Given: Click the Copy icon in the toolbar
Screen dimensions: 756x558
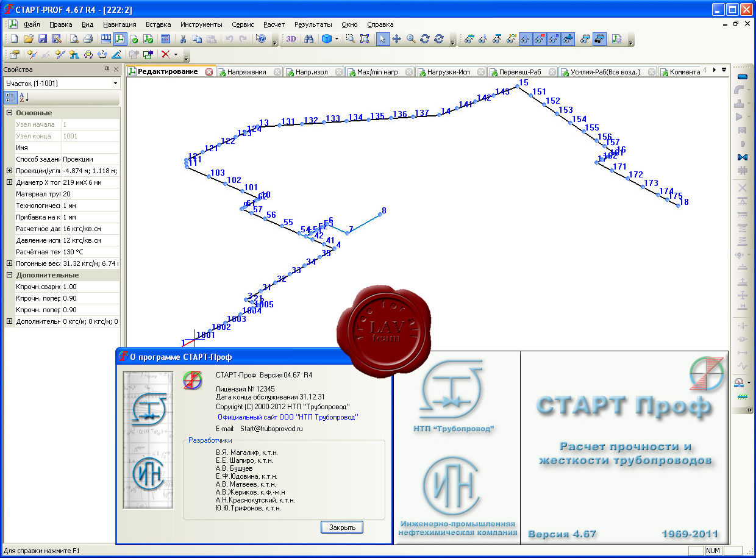Looking at the screenshot, I should [197, 39].
